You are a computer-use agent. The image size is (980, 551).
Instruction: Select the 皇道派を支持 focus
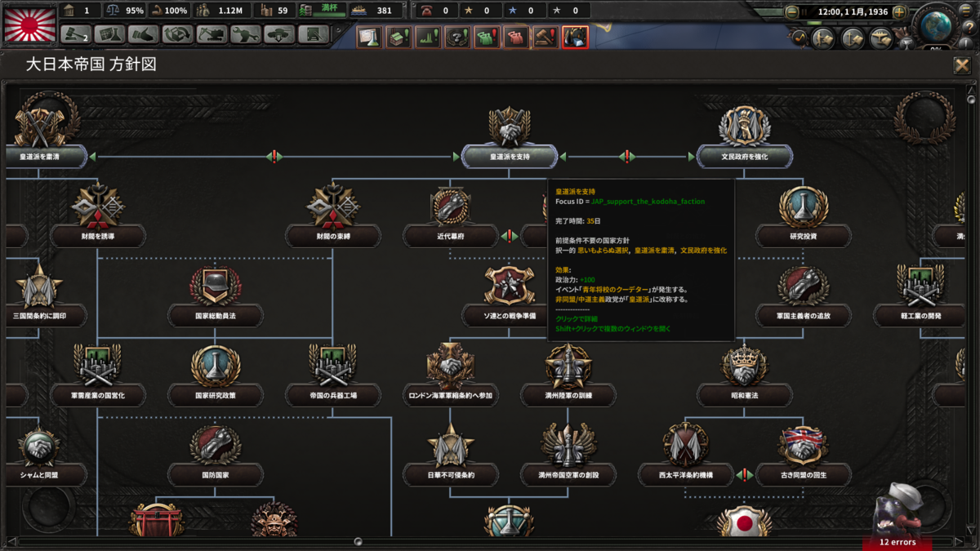(510, 156)
